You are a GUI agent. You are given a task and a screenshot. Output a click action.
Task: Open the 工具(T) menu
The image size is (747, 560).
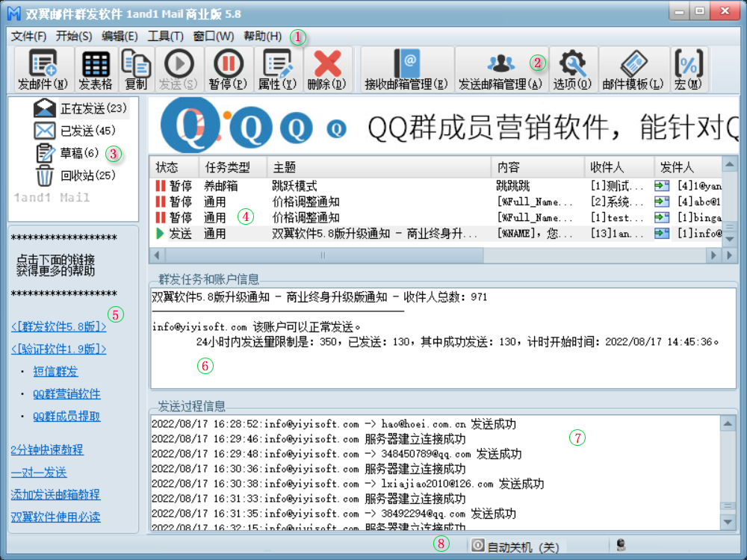(165, 36)
